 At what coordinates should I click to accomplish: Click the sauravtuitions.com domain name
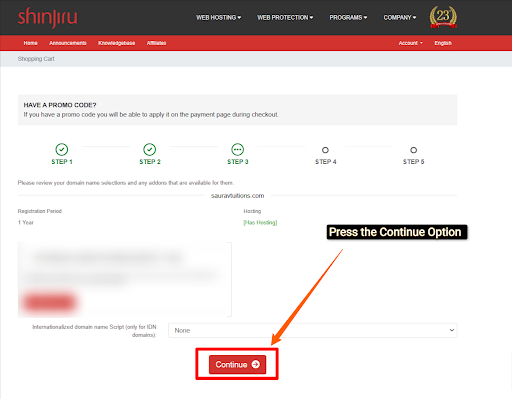(237, 196)
